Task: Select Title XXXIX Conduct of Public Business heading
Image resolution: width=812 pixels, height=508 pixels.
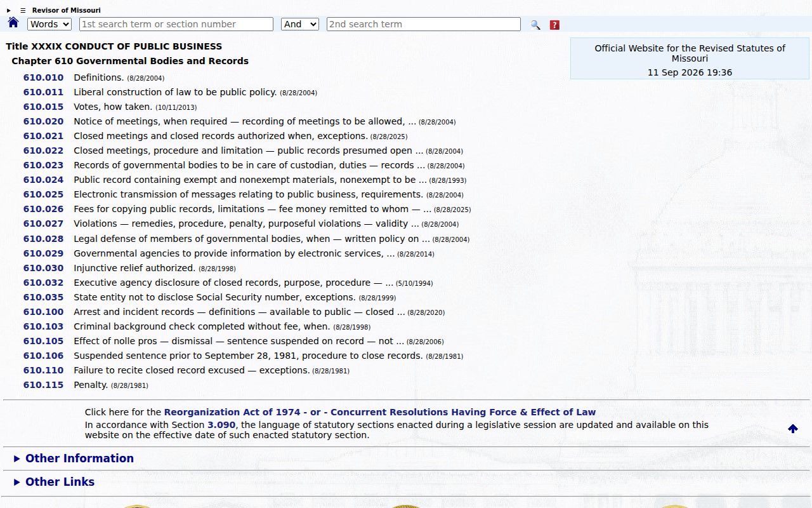Action: pos(114,46)
